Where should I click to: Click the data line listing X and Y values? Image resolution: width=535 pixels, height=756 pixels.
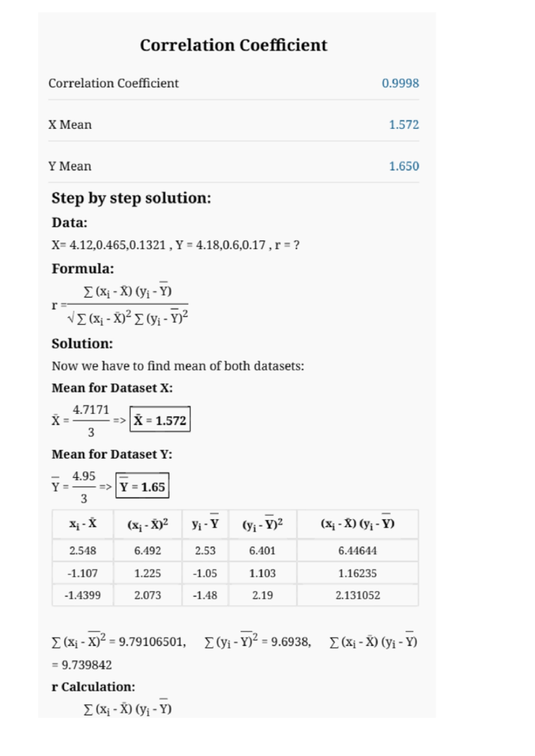(x=176, y=245)
